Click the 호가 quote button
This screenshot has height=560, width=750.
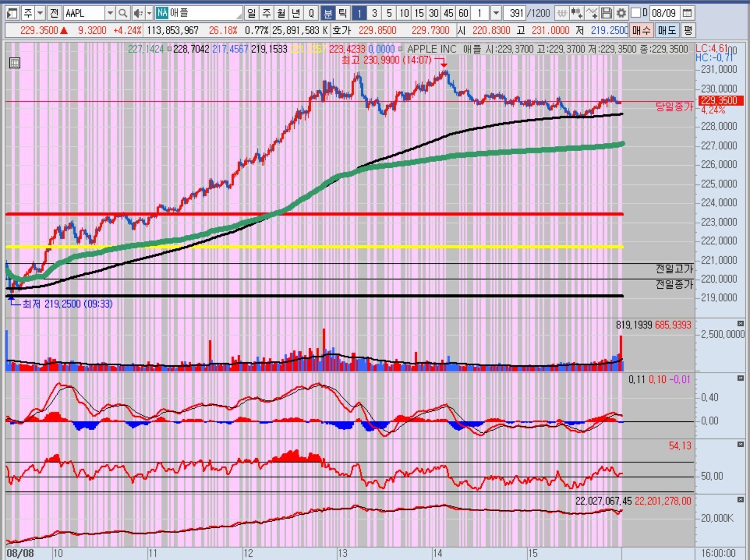pos(342,31)
